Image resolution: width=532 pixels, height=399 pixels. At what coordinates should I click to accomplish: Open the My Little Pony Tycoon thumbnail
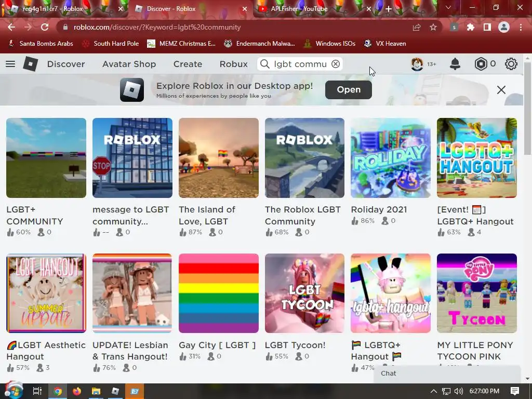pos(477,293)
